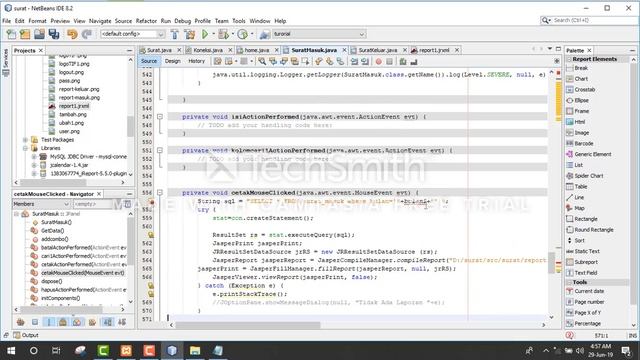Select the Barcode element in Palette

pos(584,144)
